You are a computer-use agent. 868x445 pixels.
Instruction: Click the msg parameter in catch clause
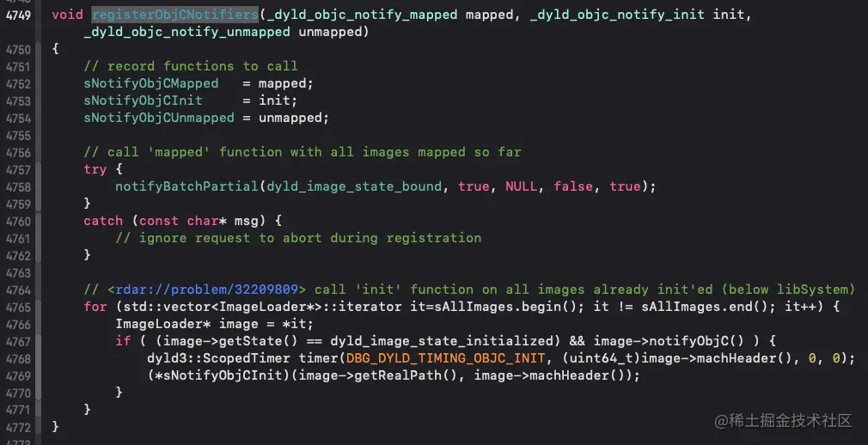(x=247, y=221)
